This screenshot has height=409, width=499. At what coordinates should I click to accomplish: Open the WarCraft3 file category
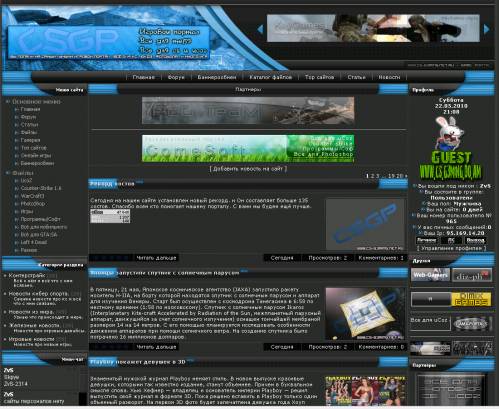click(32, 196)
